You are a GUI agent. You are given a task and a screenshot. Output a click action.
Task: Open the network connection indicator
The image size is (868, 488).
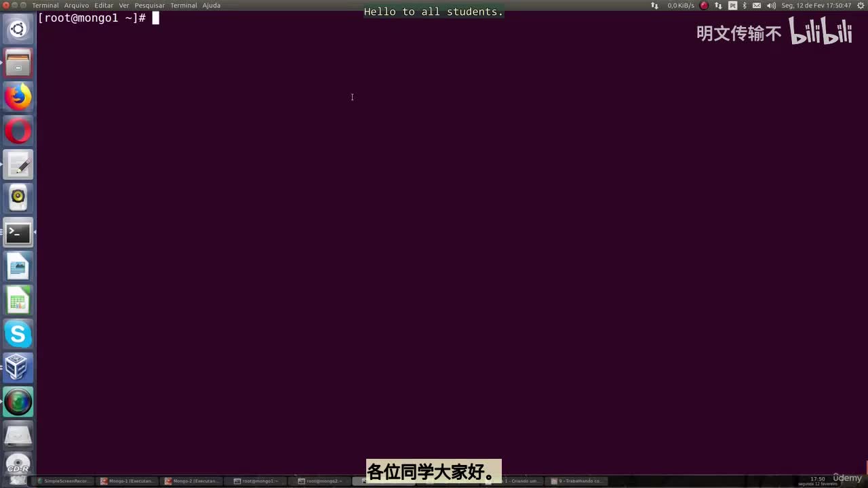(x=718, y=5)
